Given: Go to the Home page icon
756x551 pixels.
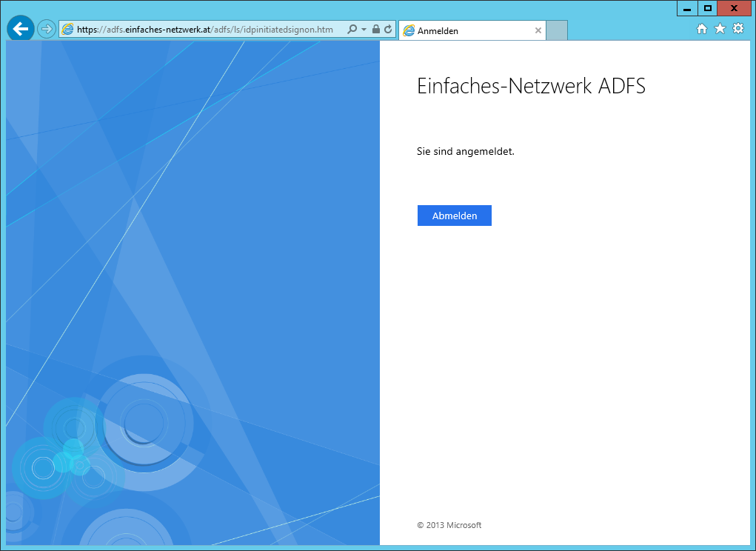Looking at the screenshot, I should pyautogui.click(x=702, y=29).
